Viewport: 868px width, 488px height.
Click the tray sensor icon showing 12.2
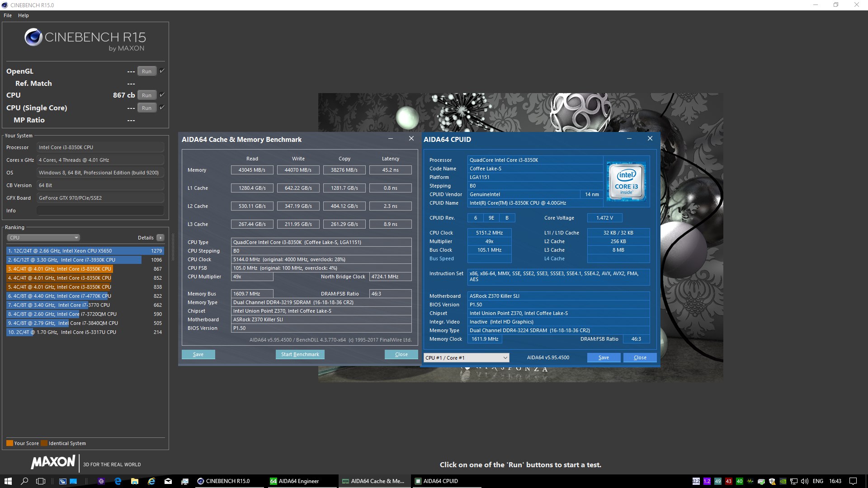(696, 481)
